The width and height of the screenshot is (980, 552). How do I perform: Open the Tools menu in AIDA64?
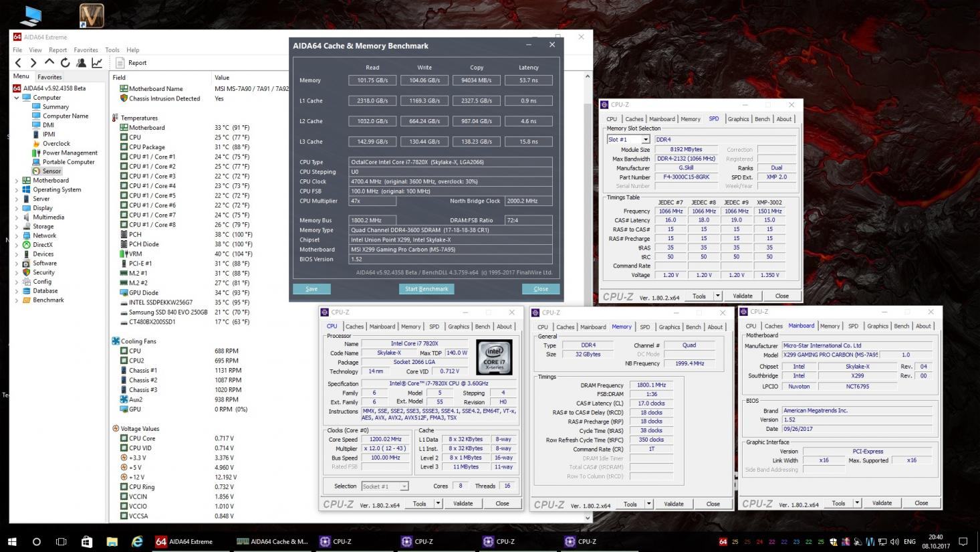[x=112, y=50]
